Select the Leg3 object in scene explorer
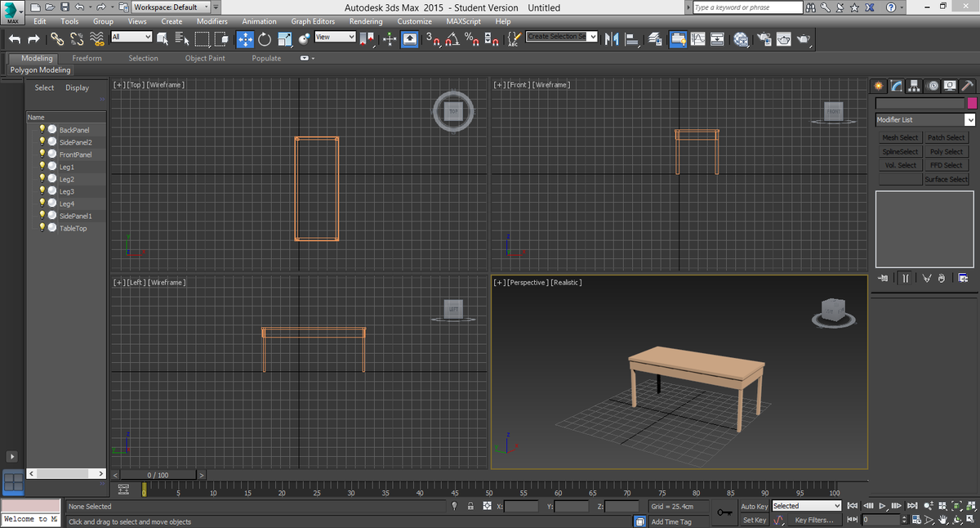The width and height of the screenshot is (980, 528). click(x=67, y=191)
